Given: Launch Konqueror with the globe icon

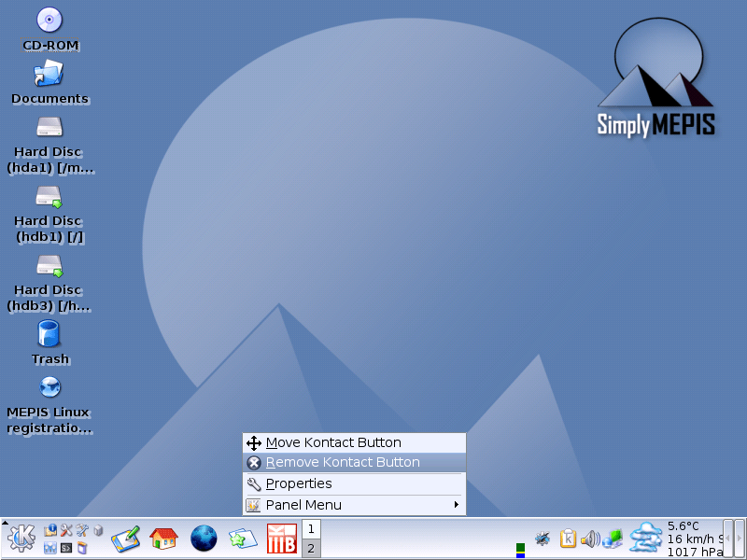Looking at the screenshot, I should pos(203,539).
